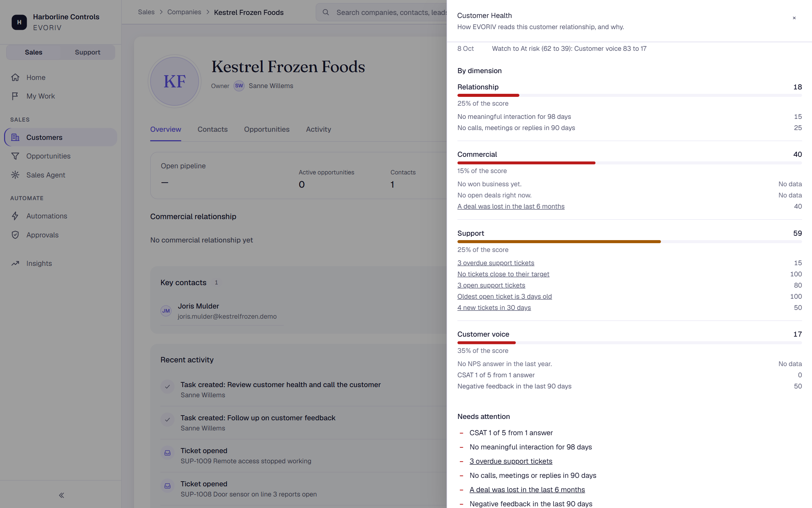Click Customer voice dimension heading
This screenshot has height=508, width=812.
point(483,334)
